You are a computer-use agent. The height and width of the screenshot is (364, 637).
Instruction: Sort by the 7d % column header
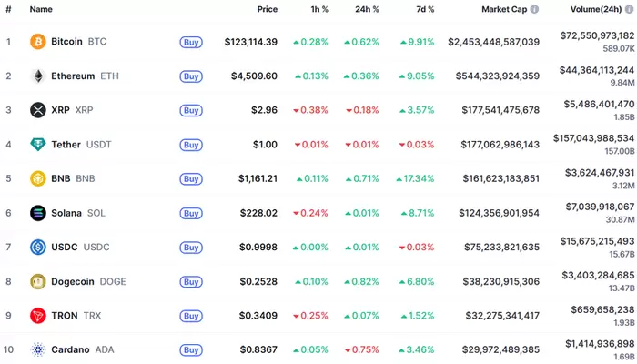coord(423,9)
